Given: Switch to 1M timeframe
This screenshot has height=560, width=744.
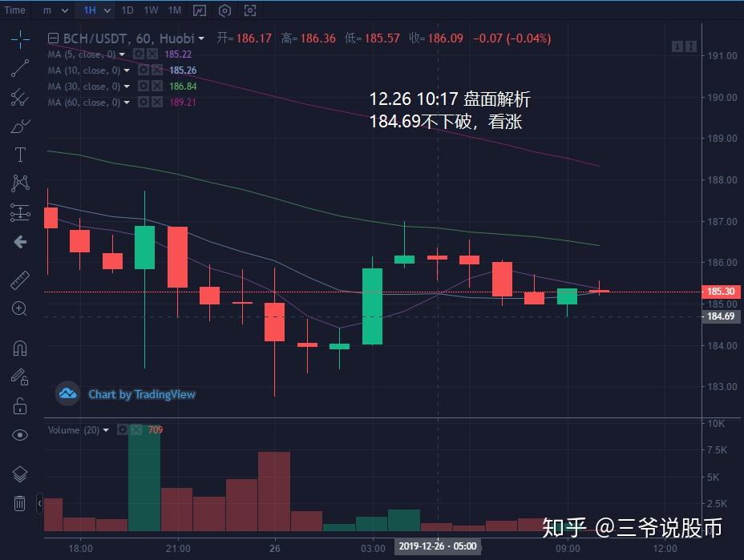Looking at the screenshot, I should pos(175,10).
